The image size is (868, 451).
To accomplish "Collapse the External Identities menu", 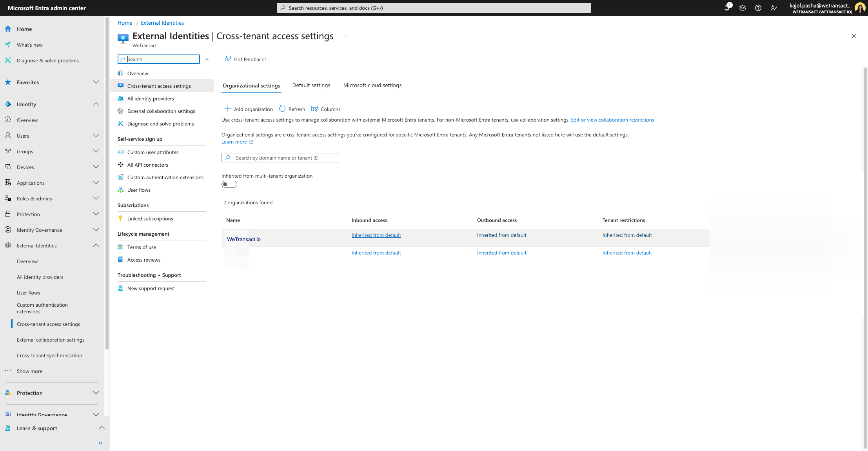I will tap(96, 246).
